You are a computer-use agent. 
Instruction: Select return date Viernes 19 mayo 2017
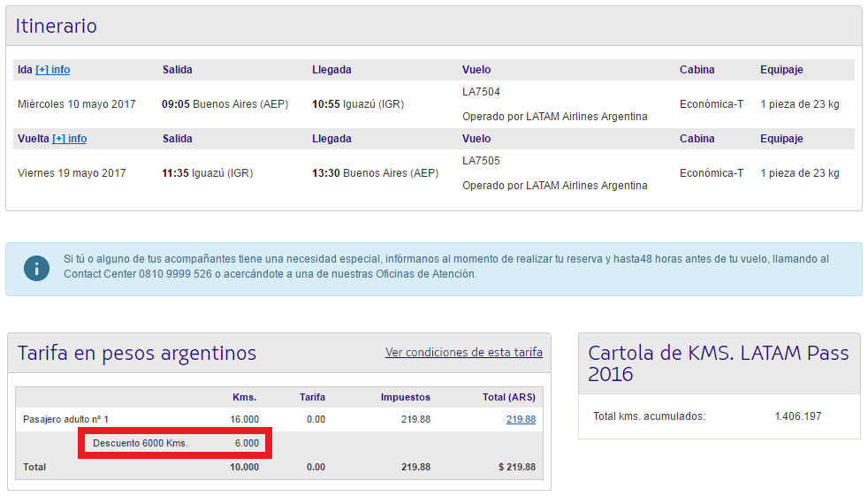click(x=72, y=173)
